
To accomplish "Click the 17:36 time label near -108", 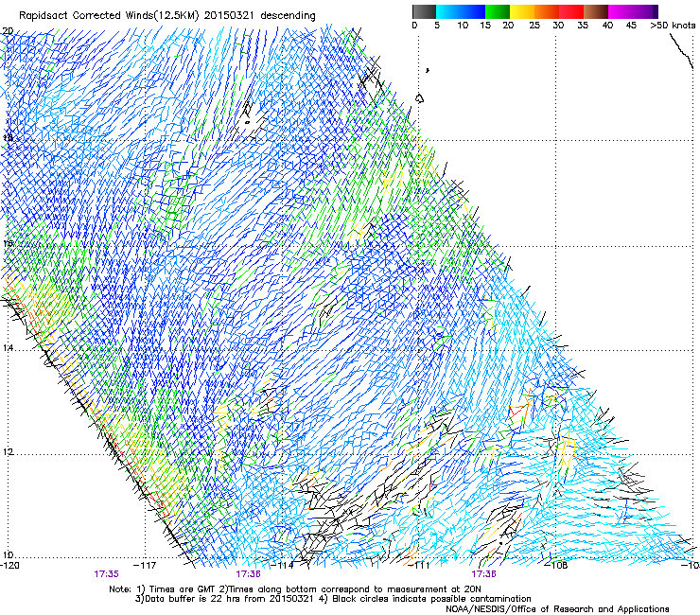I will (x=484, y=574).
